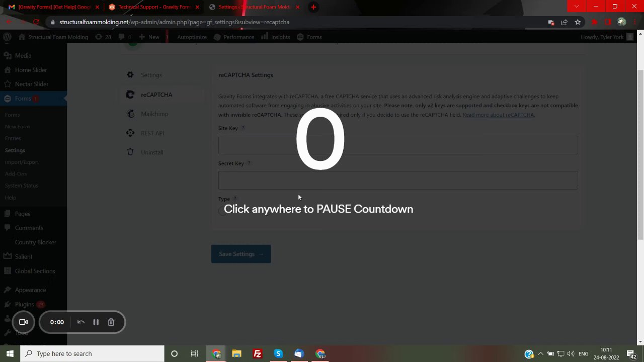Open the Windows Start menu
This screenshot has width=644, height=362.
coord(10,353)
